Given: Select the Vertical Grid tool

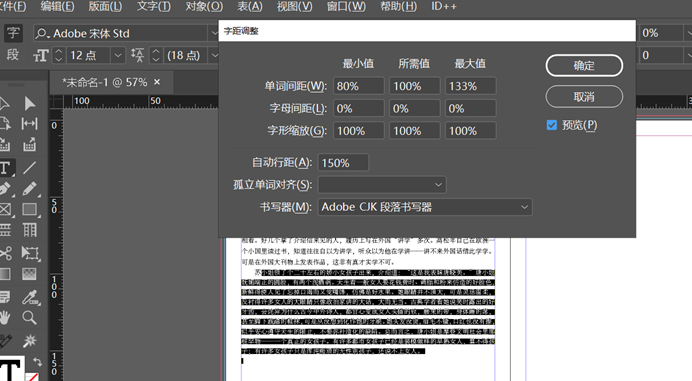Looking at the screenshot, I should 30,230.
